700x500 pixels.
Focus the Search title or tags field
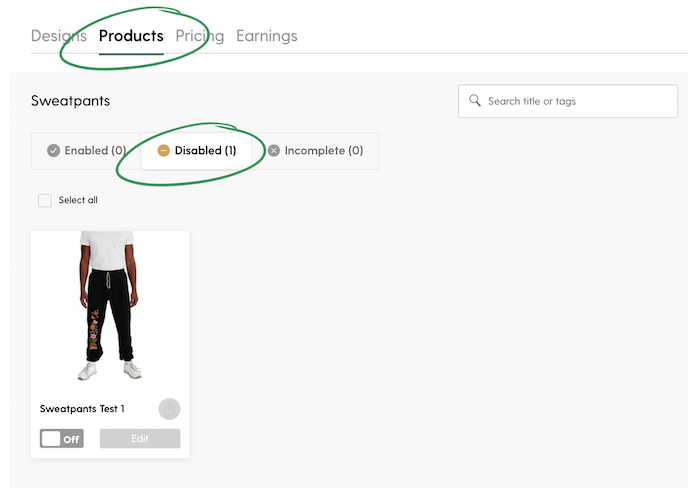[568, 101]
